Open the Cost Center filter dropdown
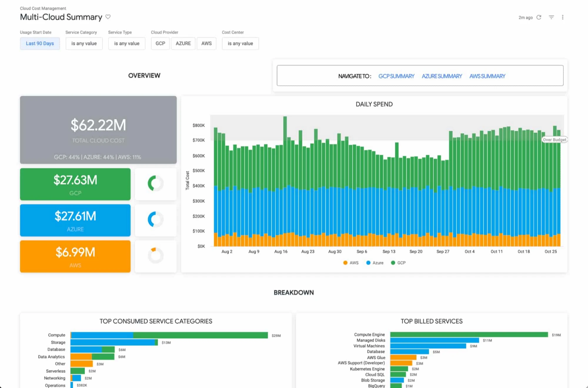 point(240,43)
